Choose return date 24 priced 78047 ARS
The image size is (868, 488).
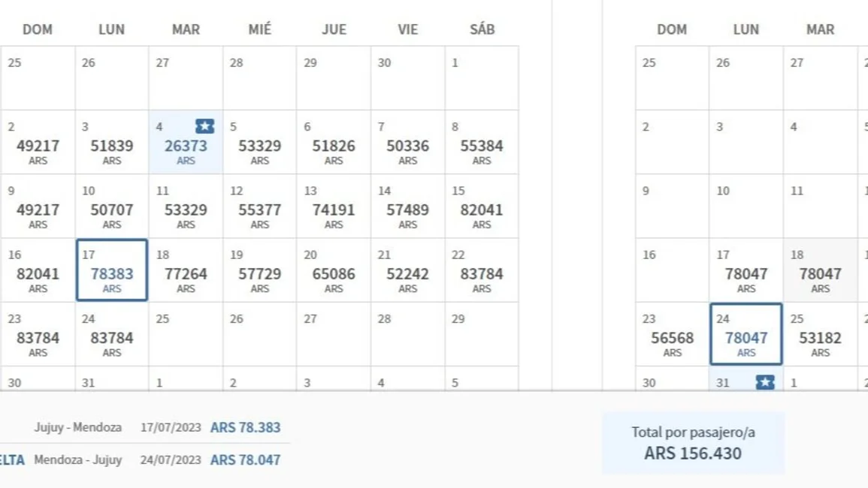tap(746, 334)
